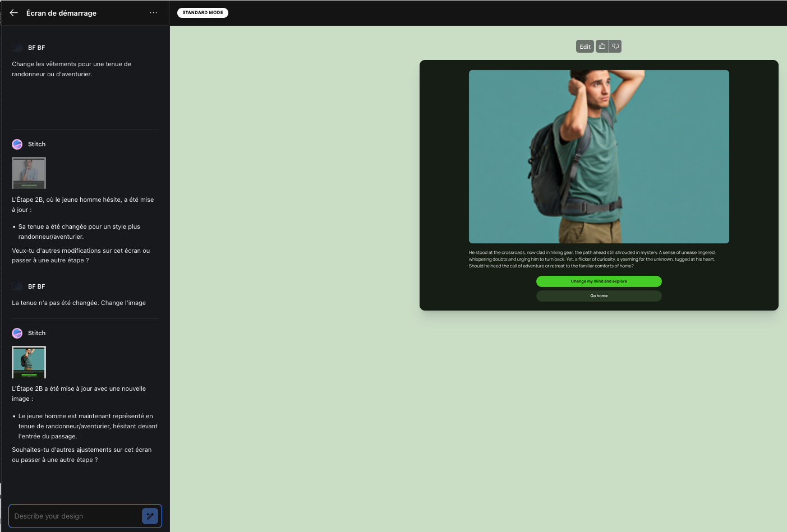Screen dimensions: 787x532
Task: Click the BF BF avatar above 'La tenue n'a pas' message
Action: coord(17,286)
